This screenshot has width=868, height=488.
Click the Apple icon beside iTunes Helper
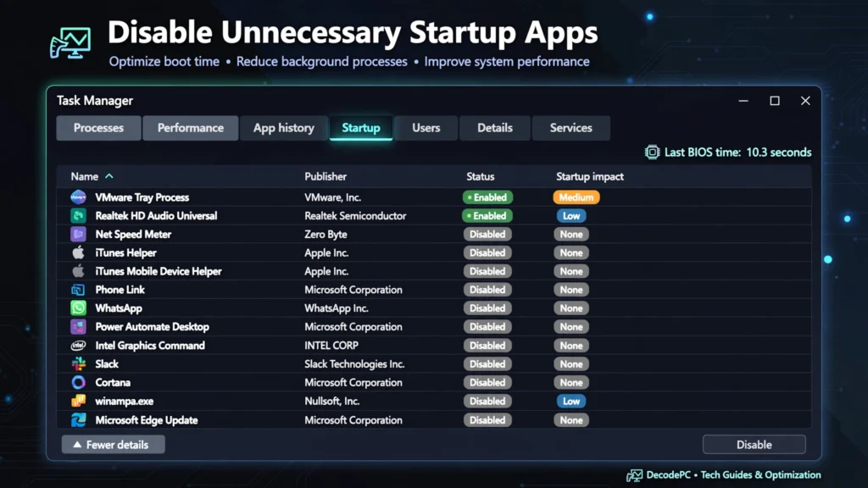click(x=78, y=252)
